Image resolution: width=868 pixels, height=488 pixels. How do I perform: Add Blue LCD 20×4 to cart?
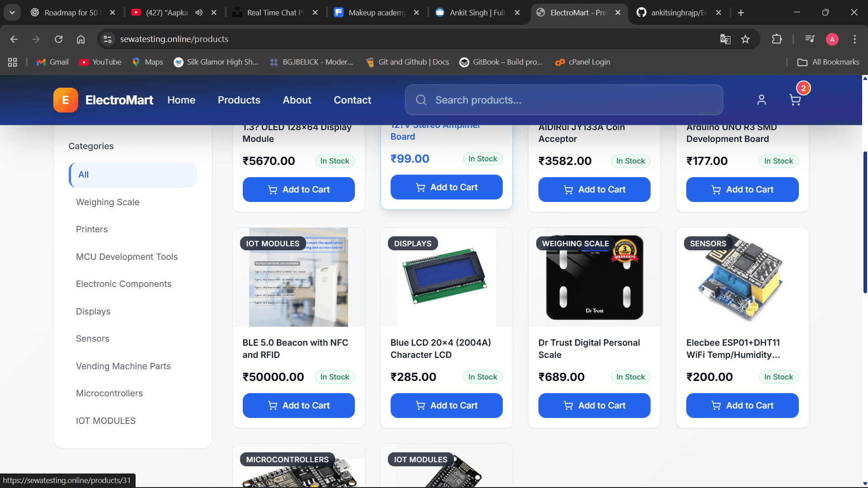coord(446,405)
